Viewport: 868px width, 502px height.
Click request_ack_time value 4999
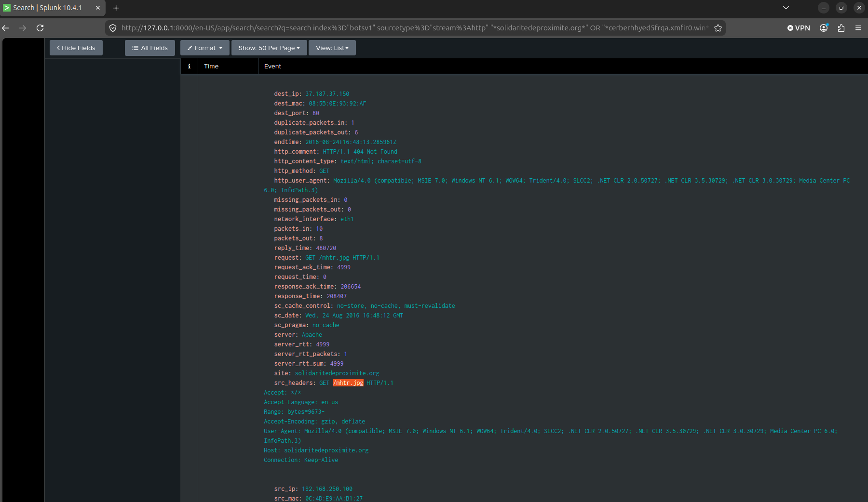(344, 267)
